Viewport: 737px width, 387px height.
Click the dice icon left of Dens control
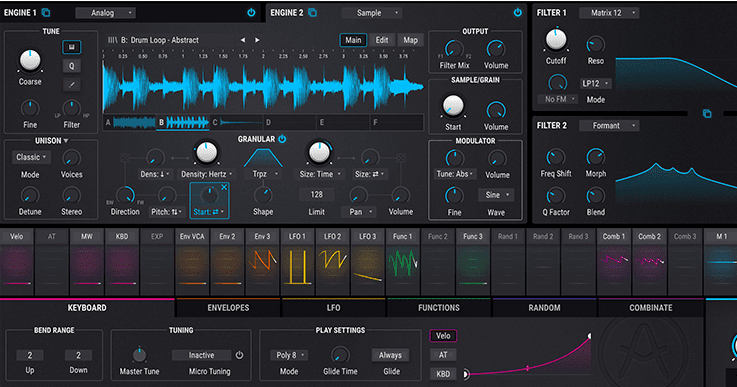125,158
